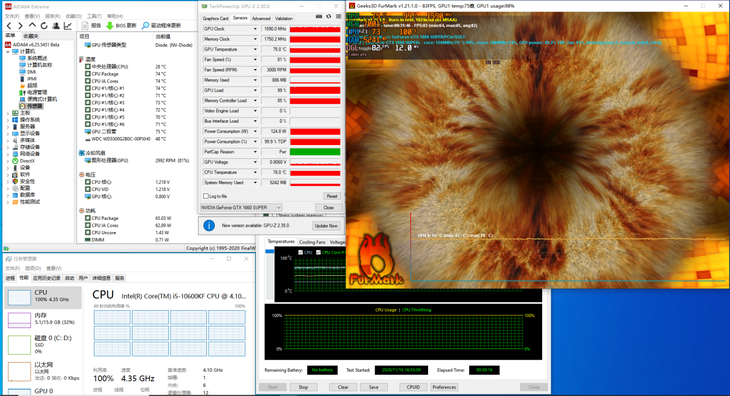
Task: Open GPU Clock sensor dropdown in GPU-Z
Action: click(x=255, y=29)
